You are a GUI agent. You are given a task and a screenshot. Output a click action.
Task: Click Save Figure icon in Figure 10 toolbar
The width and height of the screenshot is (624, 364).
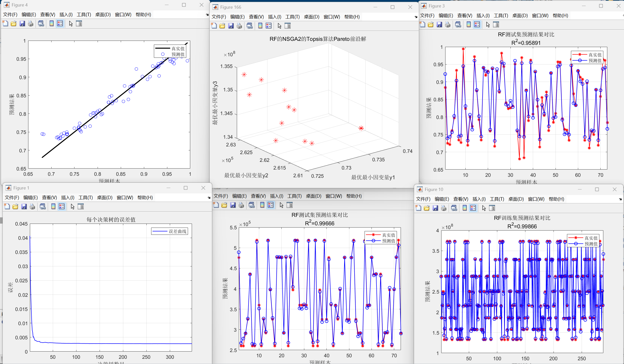tap(435, 208)
